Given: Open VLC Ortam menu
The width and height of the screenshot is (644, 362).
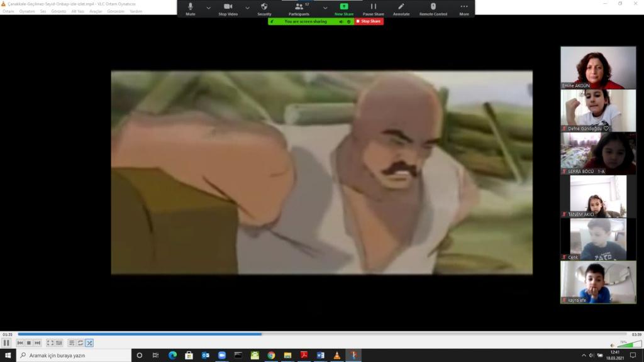Looking at the screenshot, I should pyautogui.click(x=8, y=11).
